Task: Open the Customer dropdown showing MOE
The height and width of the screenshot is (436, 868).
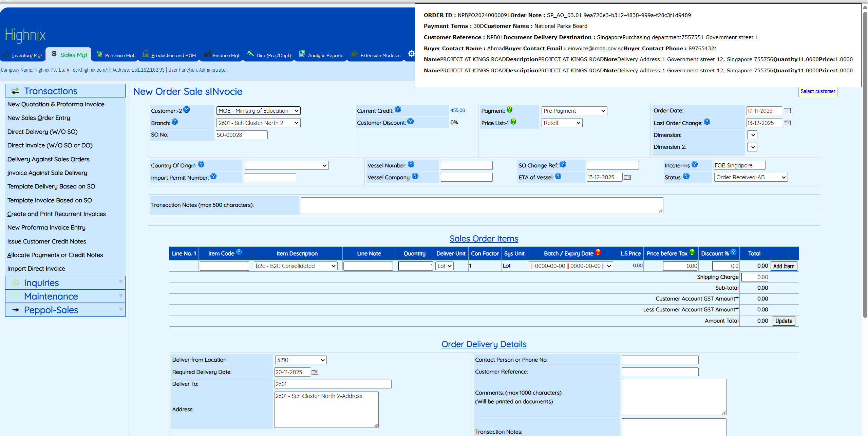Action: pos(258,111)
